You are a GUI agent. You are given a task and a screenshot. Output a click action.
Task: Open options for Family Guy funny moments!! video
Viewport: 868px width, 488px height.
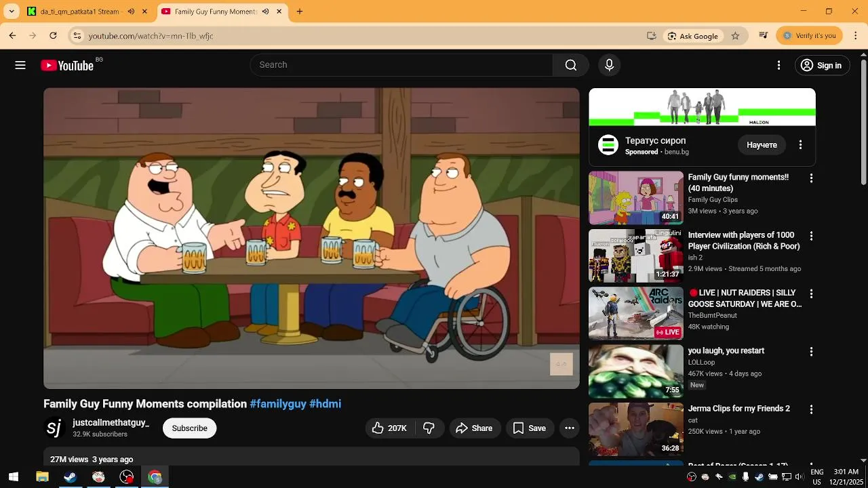point(811,178)
